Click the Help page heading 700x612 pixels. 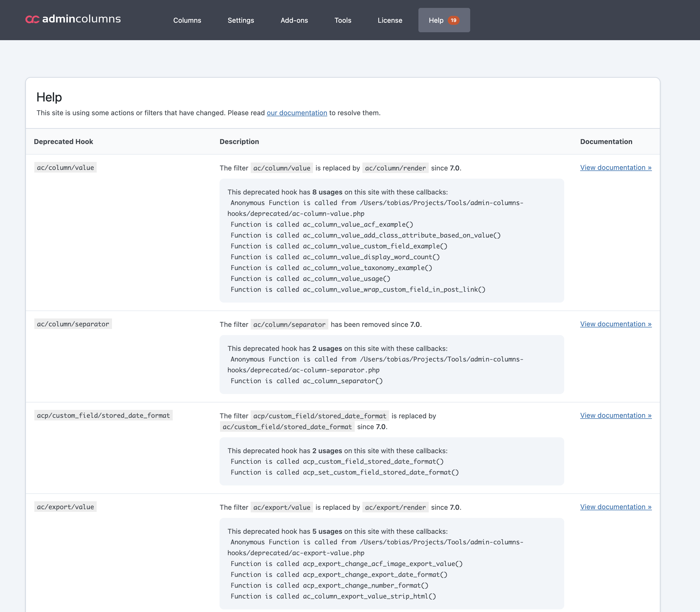coord(49,97)
